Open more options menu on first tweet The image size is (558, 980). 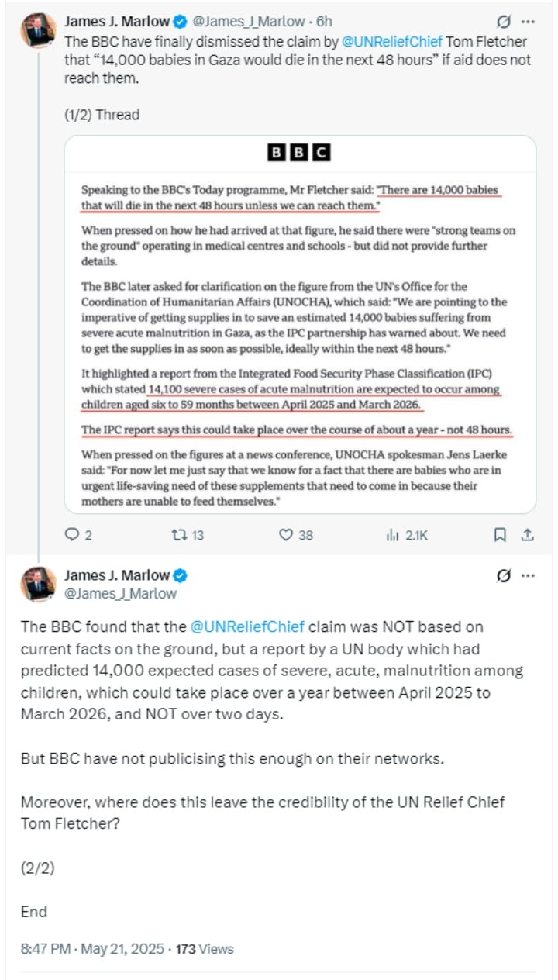528,22
